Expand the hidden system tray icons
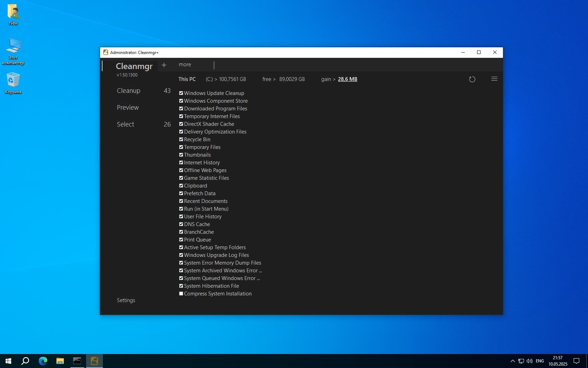This screenshot has height=368, width=588. 512,361
